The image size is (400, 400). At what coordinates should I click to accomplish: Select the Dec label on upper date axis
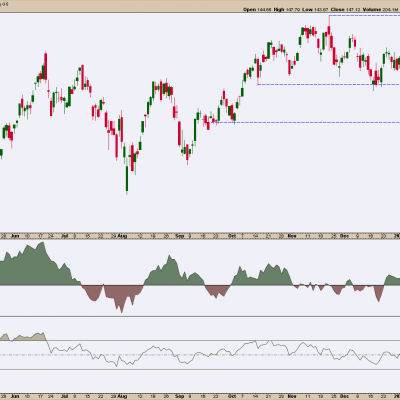point(344,236)
